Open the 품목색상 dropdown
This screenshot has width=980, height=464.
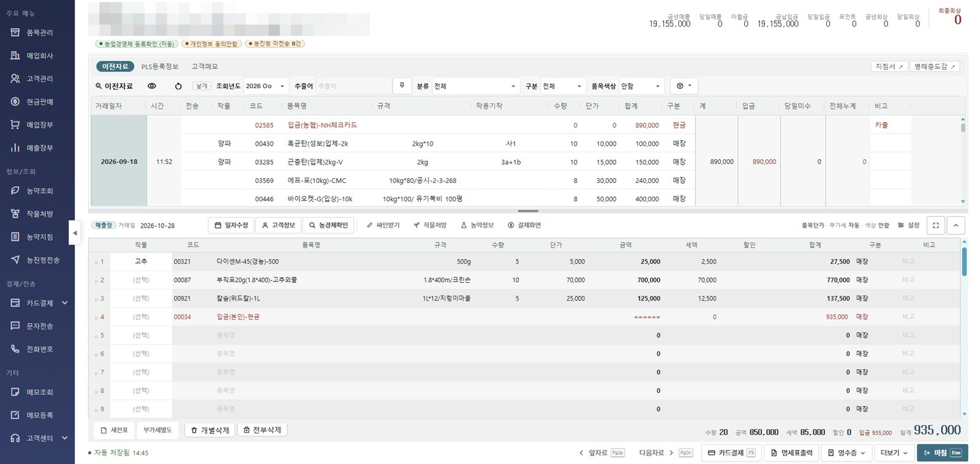[x=641, y=86]
